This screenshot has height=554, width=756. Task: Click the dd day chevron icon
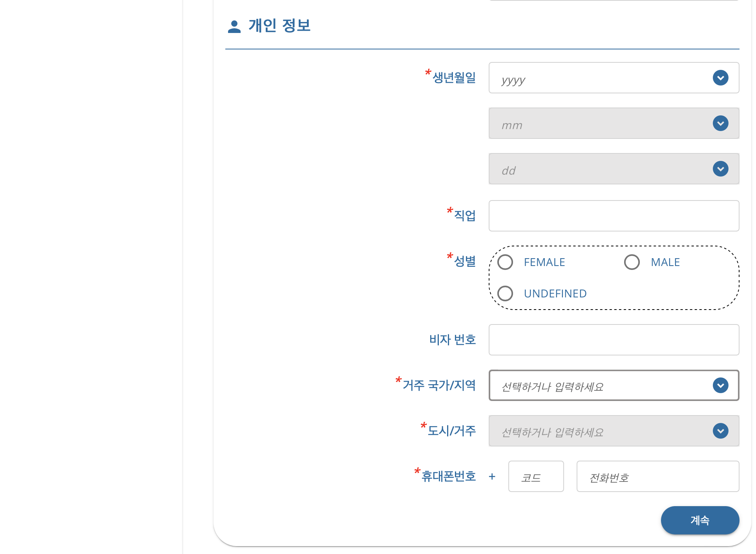[720, 169]
